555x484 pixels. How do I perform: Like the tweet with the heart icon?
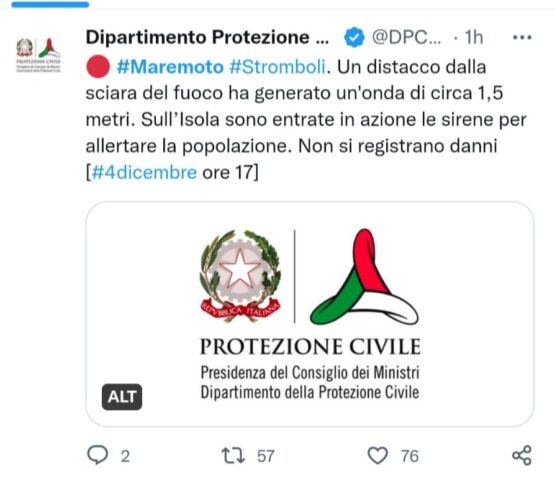378,455
